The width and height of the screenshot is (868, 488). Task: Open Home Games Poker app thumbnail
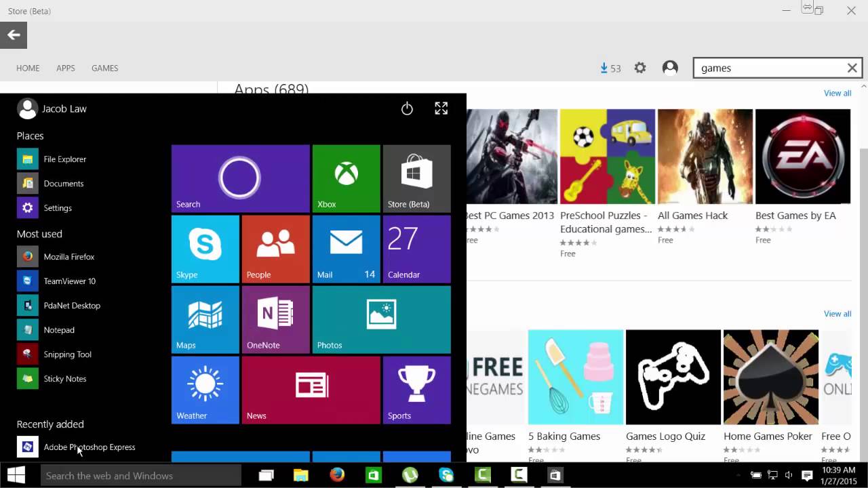coord(771,377)
